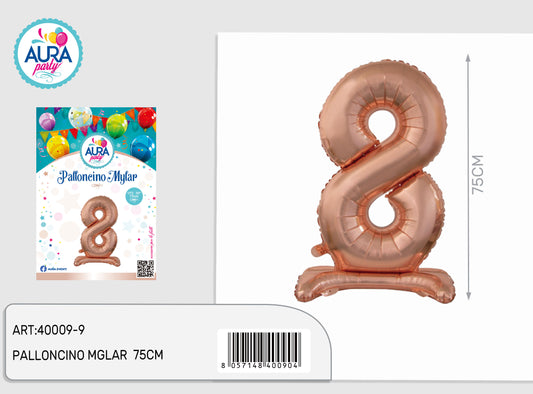Click the ART:40009-9 article code
Screen dimensions: 533x394
48,330
